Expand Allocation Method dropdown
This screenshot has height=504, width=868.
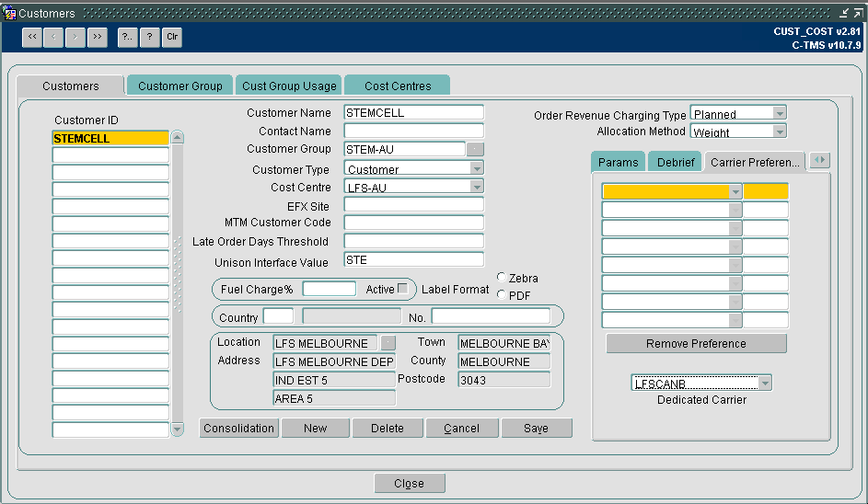780,132
